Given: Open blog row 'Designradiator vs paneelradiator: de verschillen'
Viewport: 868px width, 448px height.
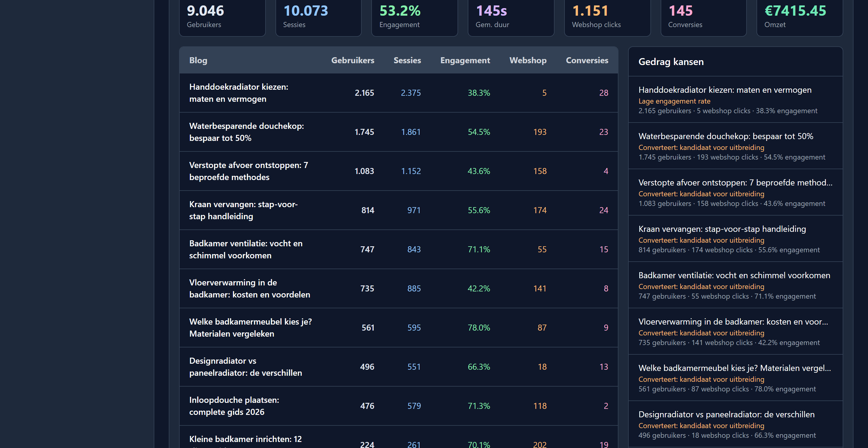Looking at the screenshot, I should tap(399, 367).
